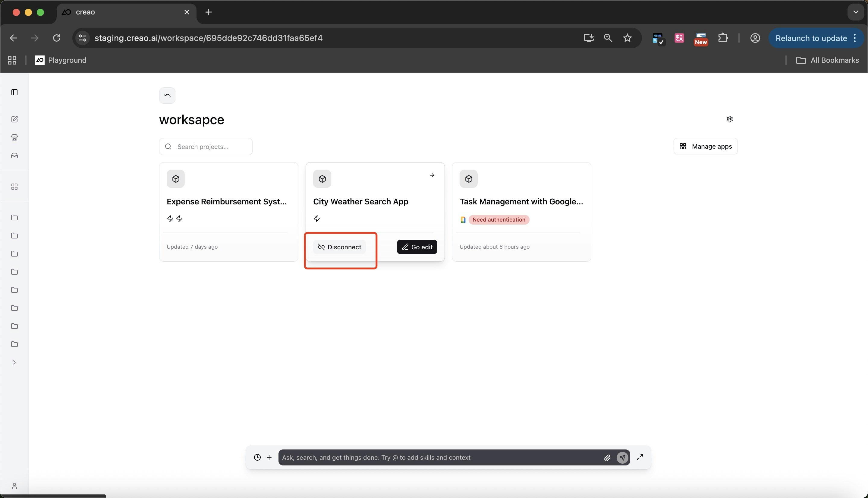This screenshot has width=868, height=498.
Task: Expand sidebar folders with chevron
Action: coord(14,362)
